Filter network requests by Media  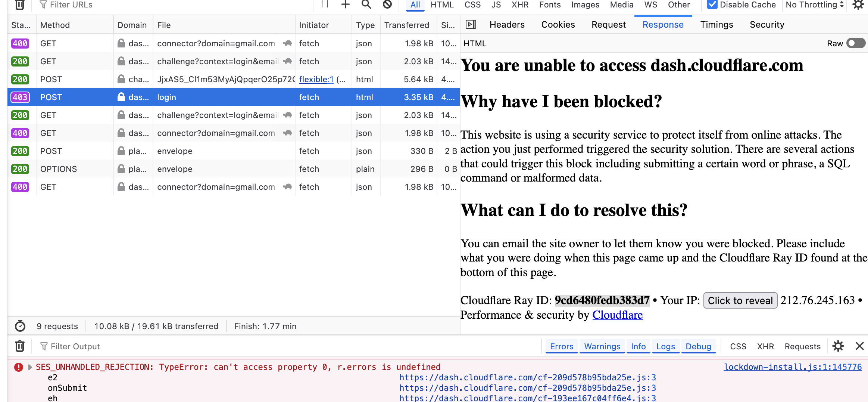[622, 4]
